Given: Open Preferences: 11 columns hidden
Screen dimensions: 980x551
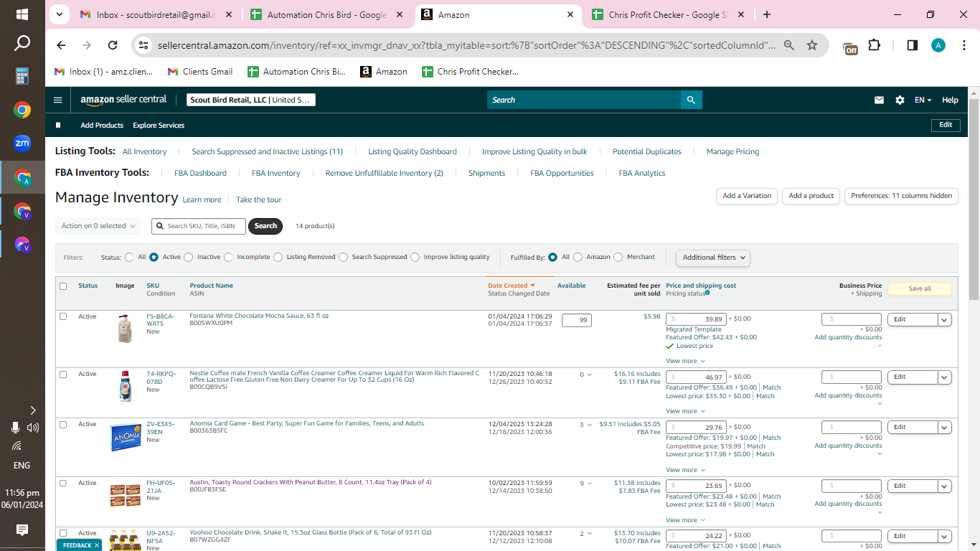Looking at the screenshot, I should tap(902, 196).
